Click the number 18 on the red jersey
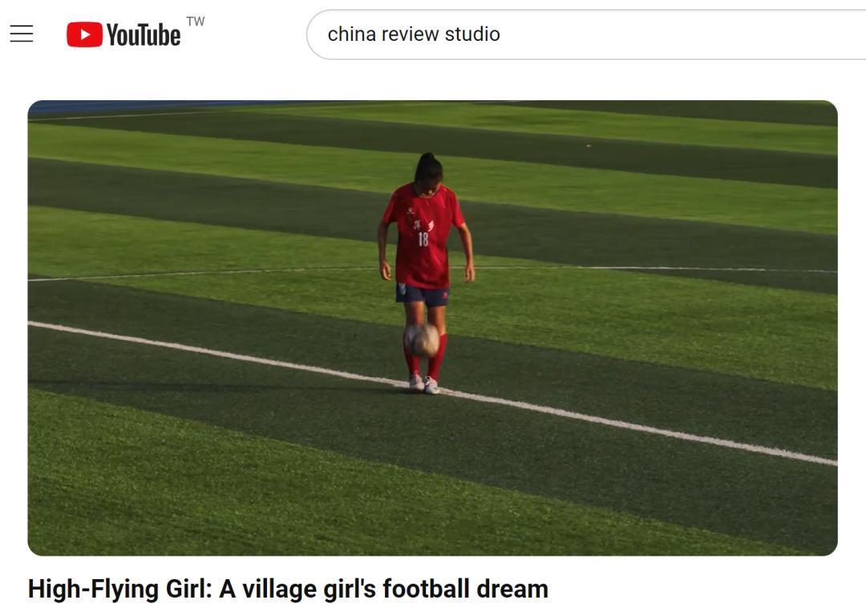The width and height of the screenshot is (866, 616). coord(423,239)
